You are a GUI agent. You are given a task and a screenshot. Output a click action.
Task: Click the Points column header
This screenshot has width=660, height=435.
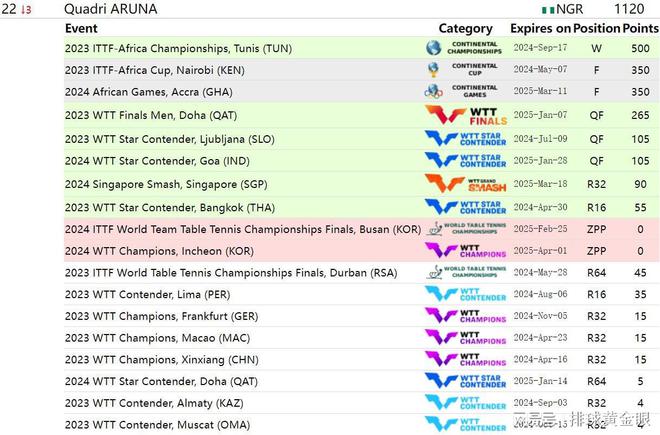(640, 28)
